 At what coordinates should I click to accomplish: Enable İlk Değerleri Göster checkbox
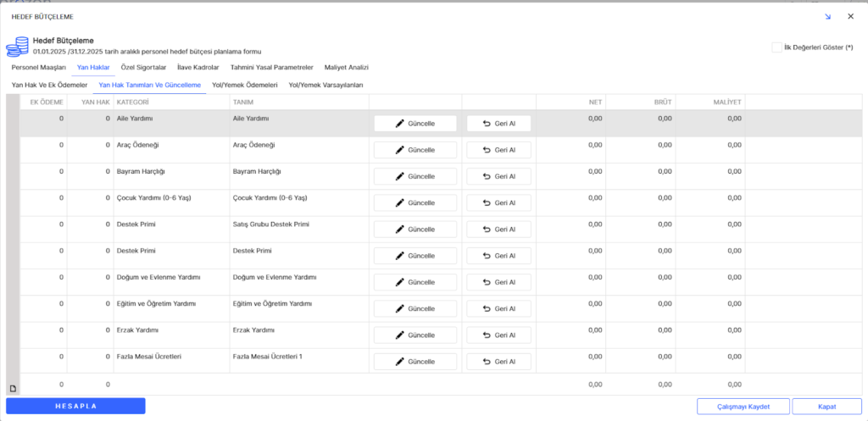coord(776,47)
